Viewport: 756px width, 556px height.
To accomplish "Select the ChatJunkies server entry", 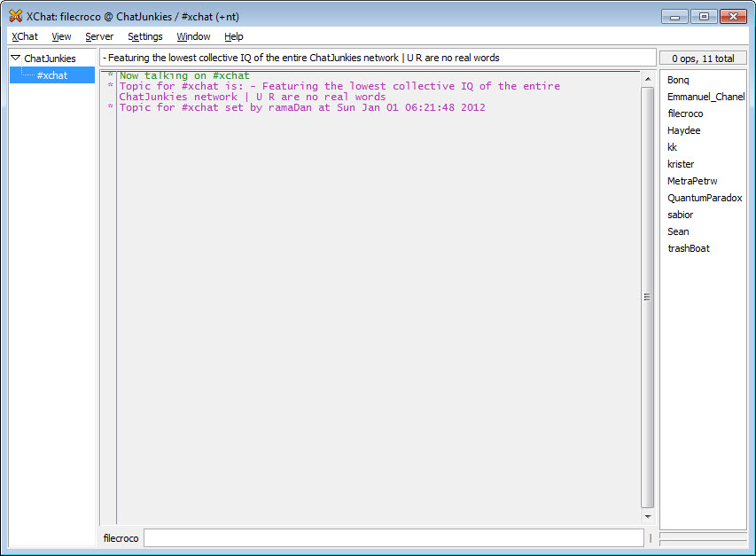I will point(51,59).
